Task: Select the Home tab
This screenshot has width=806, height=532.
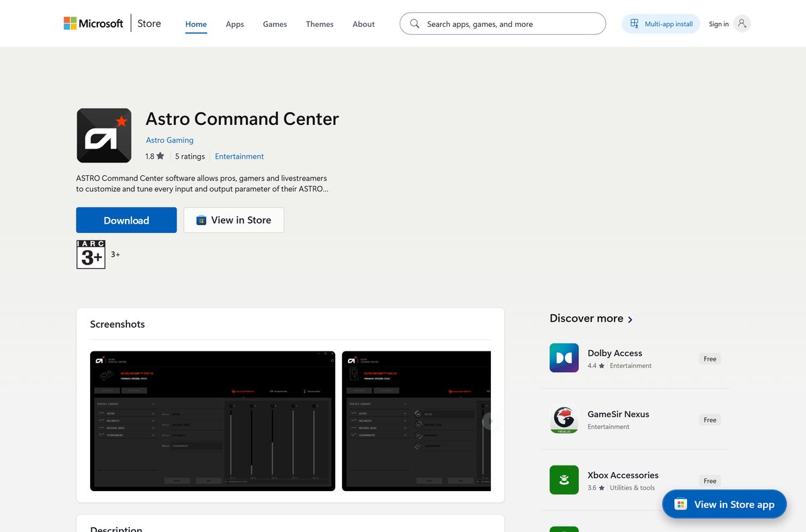Action: coord(196,24)
